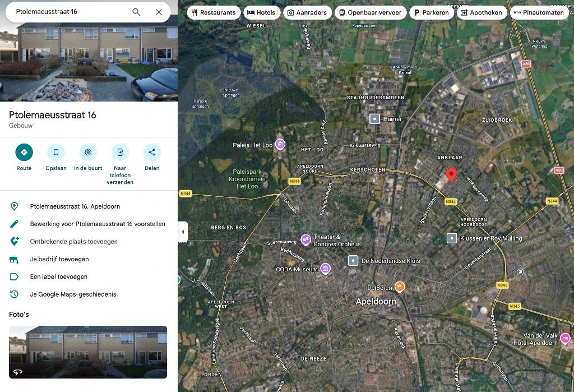574x392 pixels.
Task: Click the bewerking pencil icon
Action: tap(14, 224)
